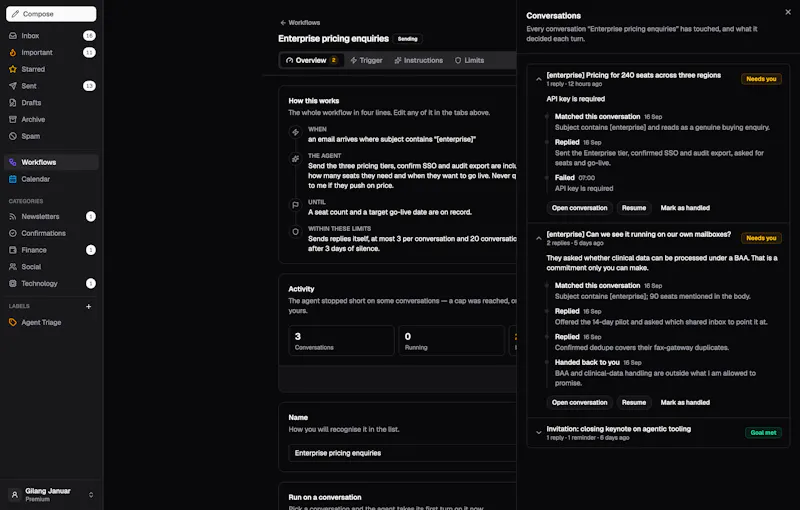Select the Agent Triage label
The width and height of the screenshot is (800, 510).
(x=51, y=322)
